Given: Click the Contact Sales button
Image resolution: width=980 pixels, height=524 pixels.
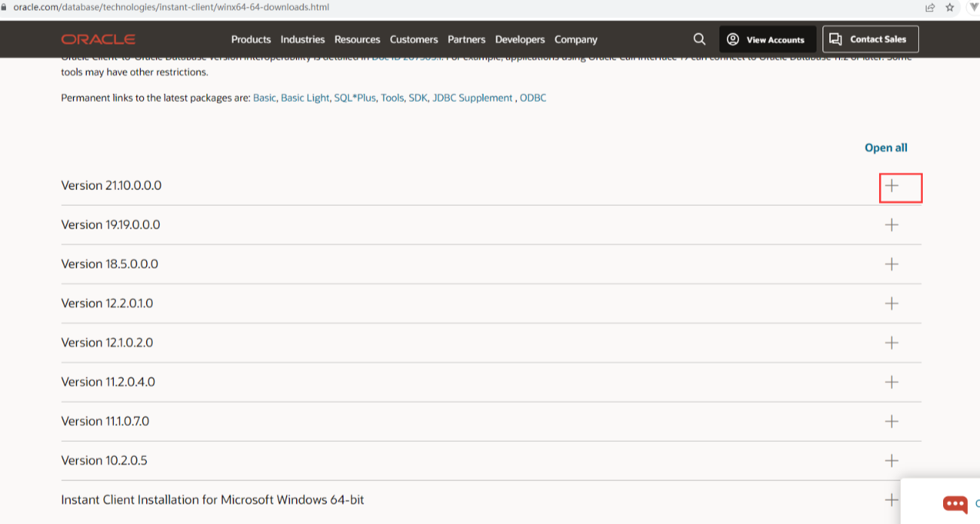Looking at the screenshot, I should (871, 39).
